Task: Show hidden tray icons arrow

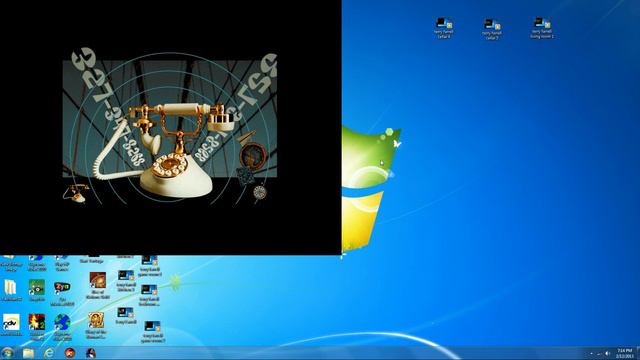Action: pos(591,353)
